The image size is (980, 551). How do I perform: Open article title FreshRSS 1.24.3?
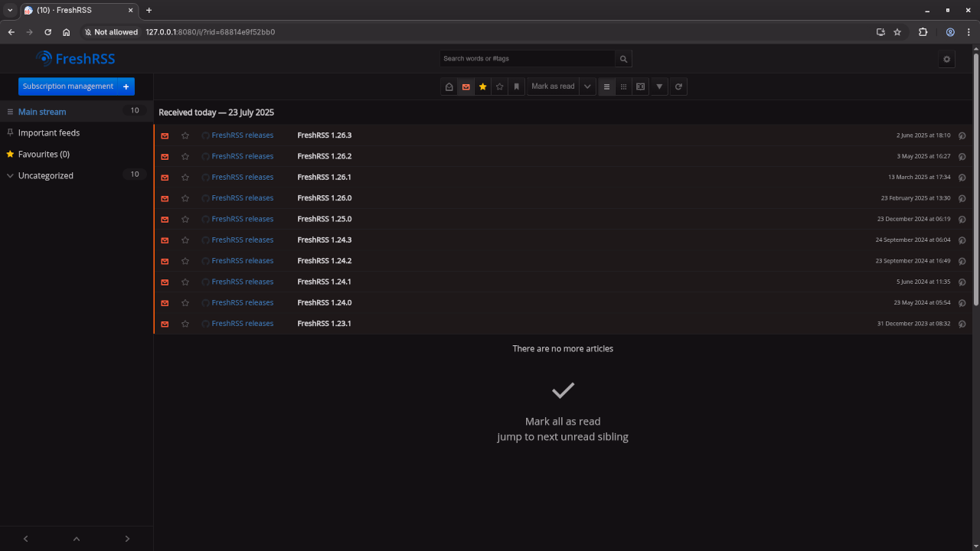click(325, 240)
